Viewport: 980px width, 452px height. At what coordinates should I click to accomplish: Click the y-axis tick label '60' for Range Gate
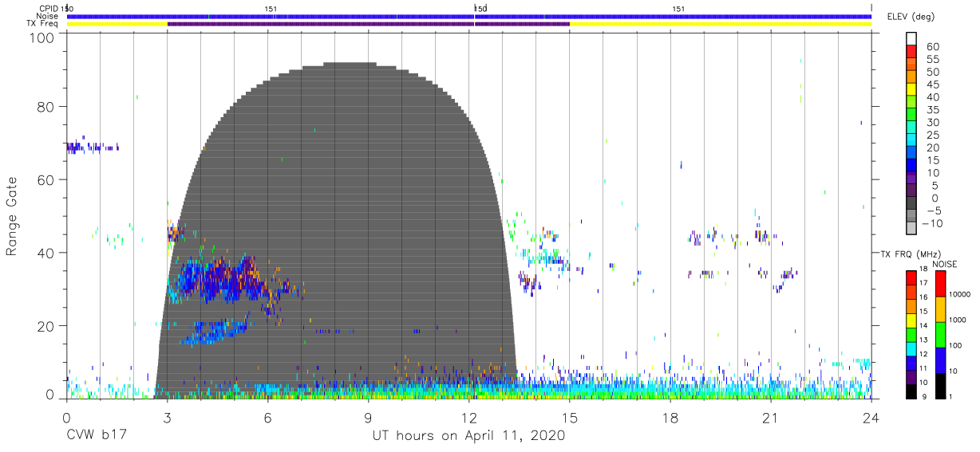45,179
